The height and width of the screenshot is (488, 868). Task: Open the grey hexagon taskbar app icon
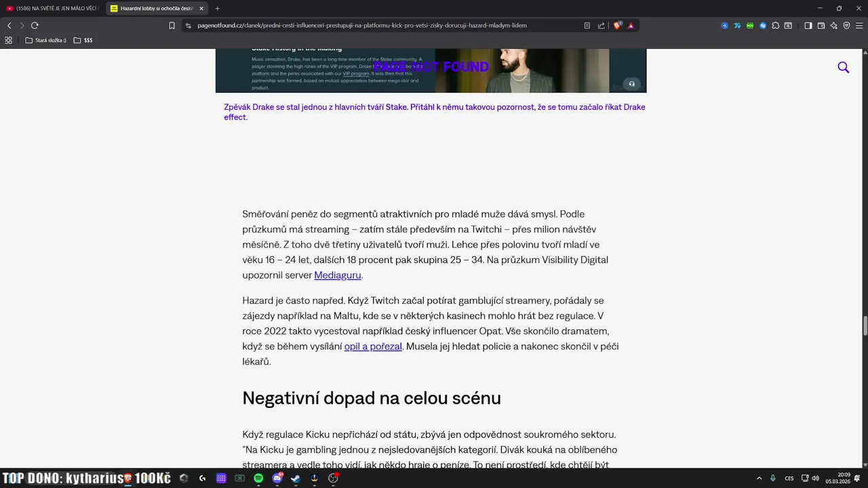click(x=184, y=478)
